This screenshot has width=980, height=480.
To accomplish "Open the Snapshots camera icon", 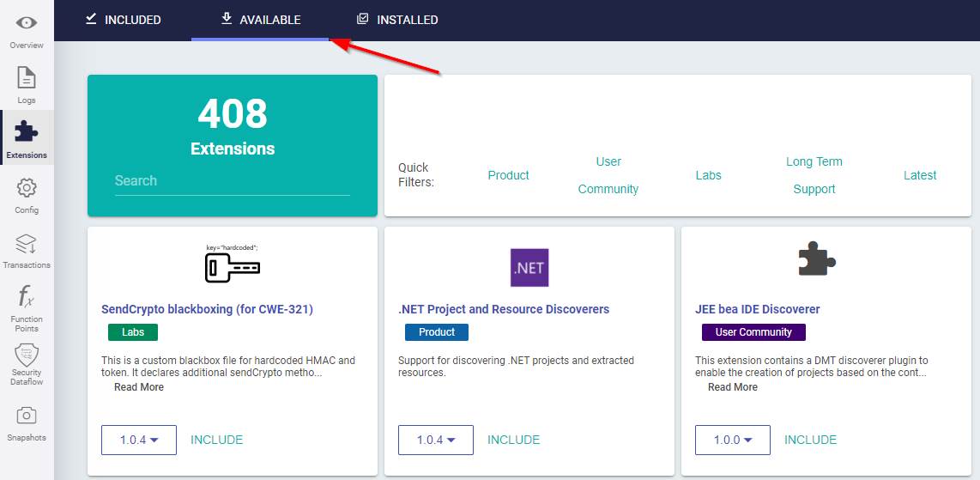I will click(x=27, y=416).
